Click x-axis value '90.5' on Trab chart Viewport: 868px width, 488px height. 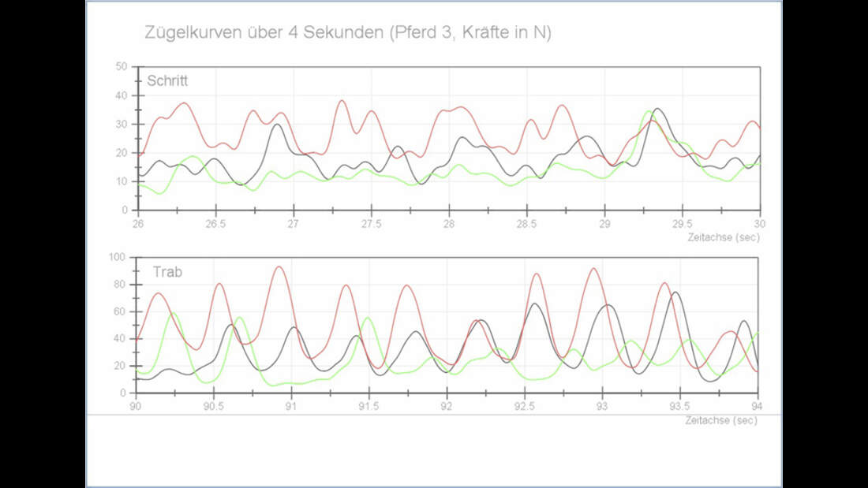pos(213,406)
